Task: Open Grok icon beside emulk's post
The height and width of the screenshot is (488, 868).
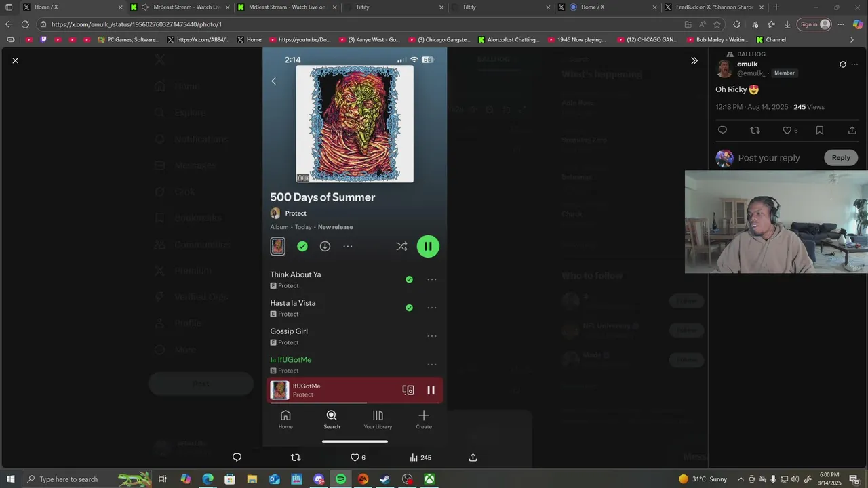Action: click(843, 64)
